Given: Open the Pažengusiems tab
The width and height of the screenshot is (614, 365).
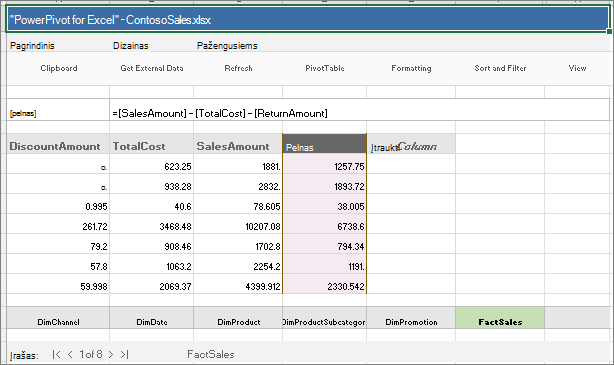Looking at the screenshot, I should tap(227, 45).
